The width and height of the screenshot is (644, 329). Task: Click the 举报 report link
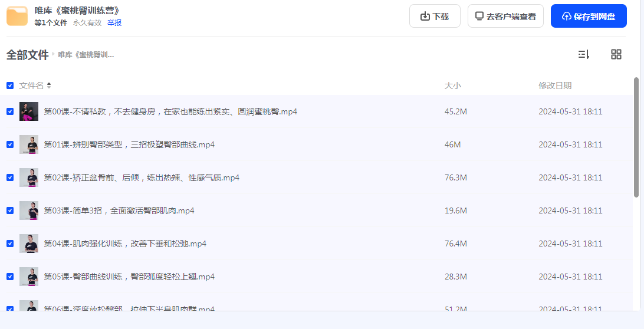pyautogui.click(x=114, y=23)
